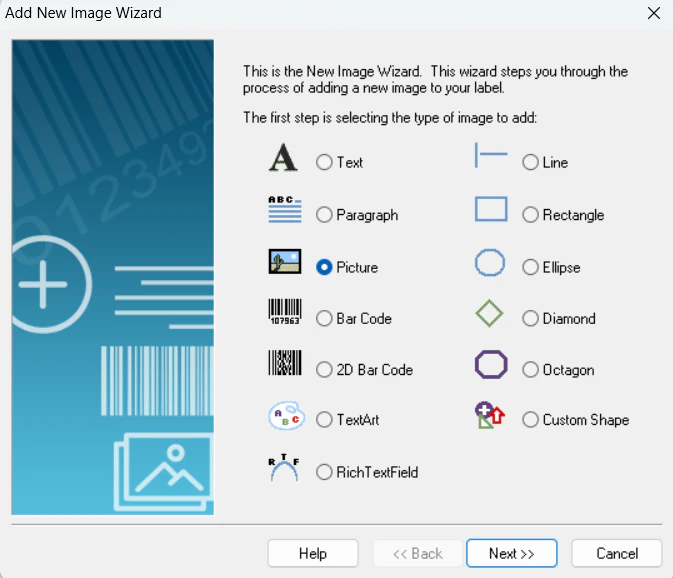Click the paint palette TextArt icon
Image resolution: width=673 pixels, height=578 pixels.
pos(286,415)
